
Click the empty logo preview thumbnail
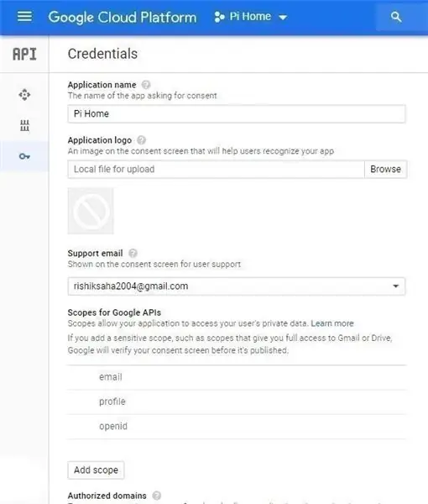click(x=91, y=211)
